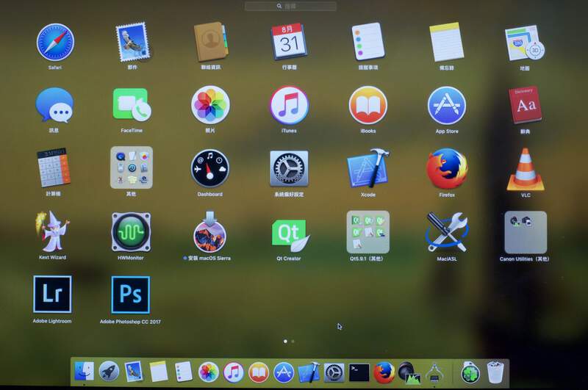
Task: Open App Store from the Dock
Action: 284,372
